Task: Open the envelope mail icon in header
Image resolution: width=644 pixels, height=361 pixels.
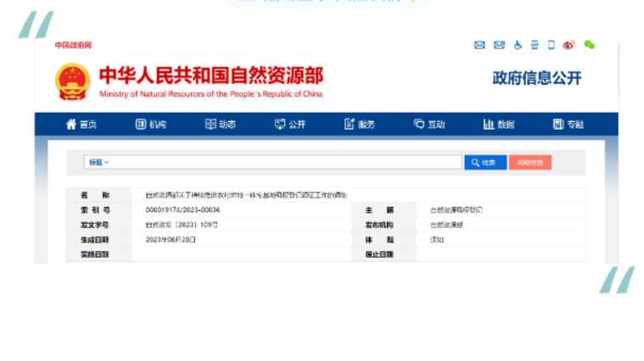Action: [479, 45]
